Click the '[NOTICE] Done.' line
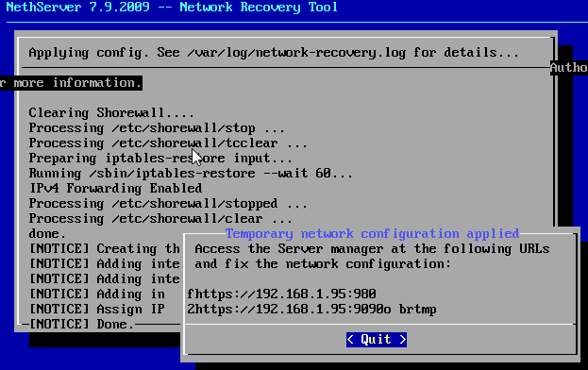The width and height of the screenshot is (588, 370). [x=81, y=325]
